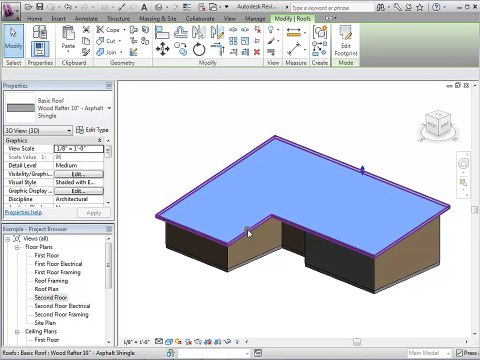This screenshot has width=480, height=360.
Task: Click the Close Hidden Windows icon
Action: pos(201,7)
